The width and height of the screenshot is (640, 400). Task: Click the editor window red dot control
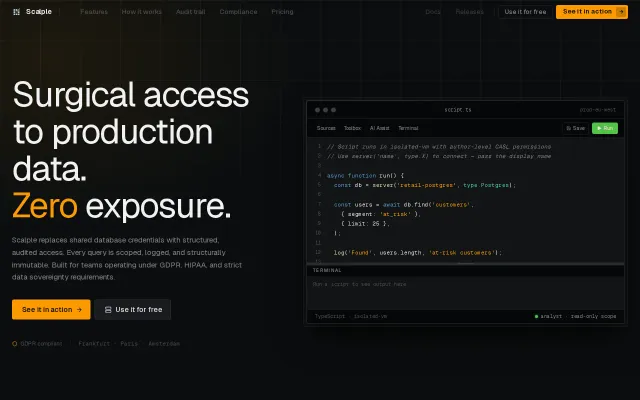[x=318, y=110]
